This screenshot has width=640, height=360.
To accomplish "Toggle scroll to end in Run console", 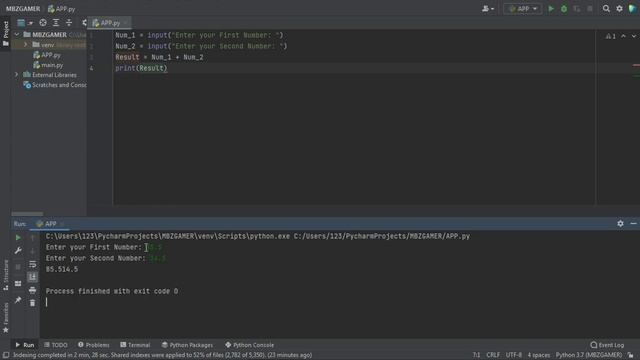I will pos(33,277).
